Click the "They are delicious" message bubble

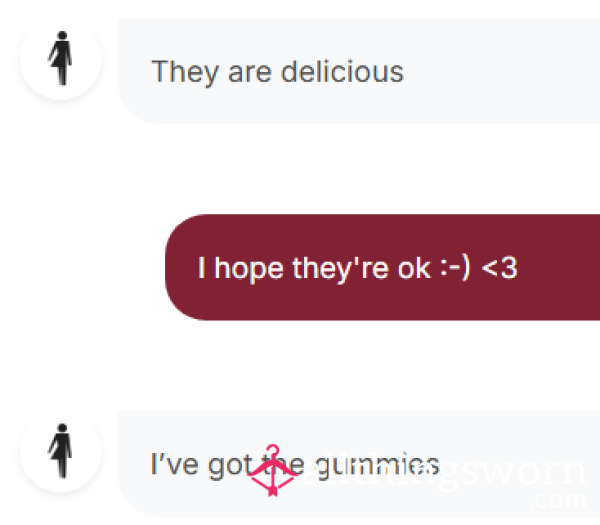tap(359, 71)
